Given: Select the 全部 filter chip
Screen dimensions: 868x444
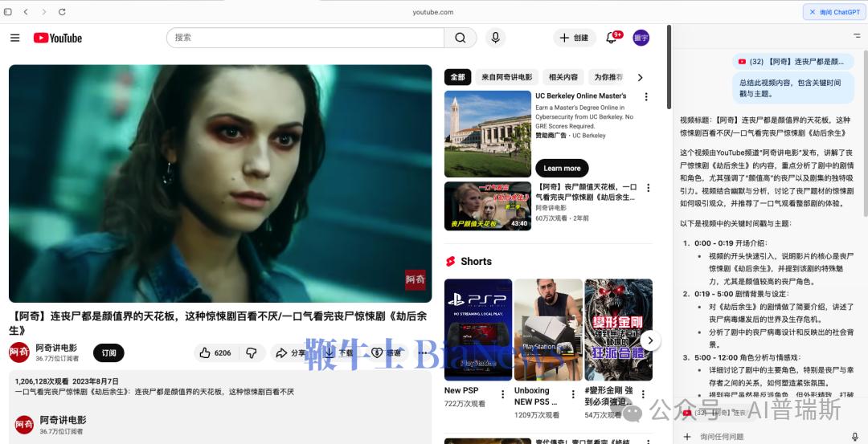Looking at the screenshot, I should 458,77.
